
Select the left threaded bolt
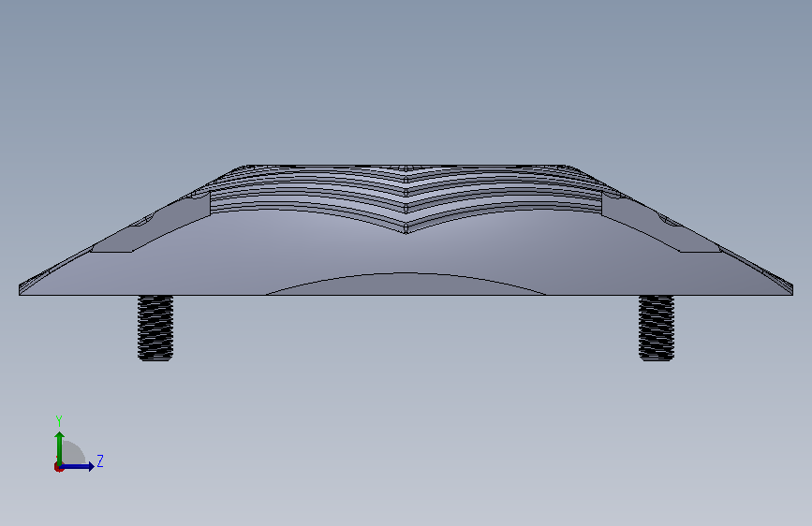(155, 328)
